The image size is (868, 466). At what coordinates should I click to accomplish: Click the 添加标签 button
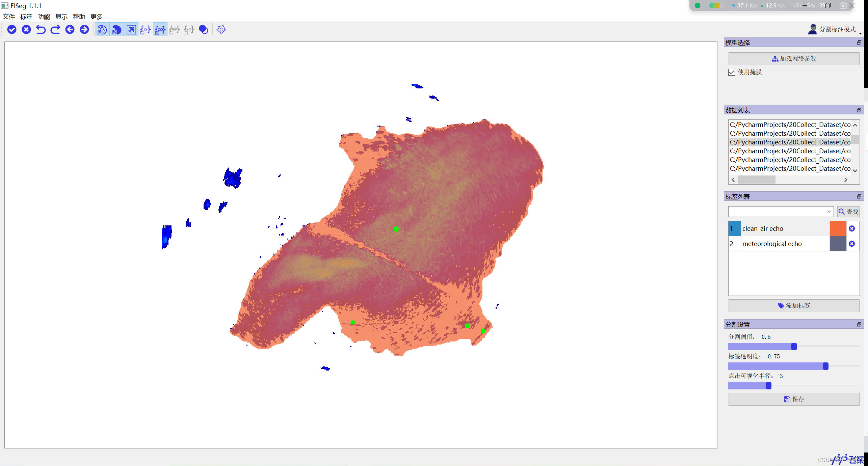(x=794, y=306)
